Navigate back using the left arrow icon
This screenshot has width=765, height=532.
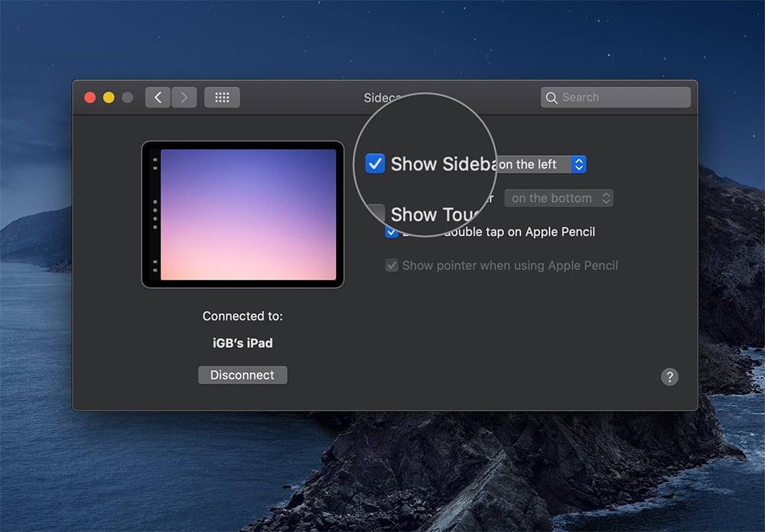pyautogui.click(x=157, y=97)
